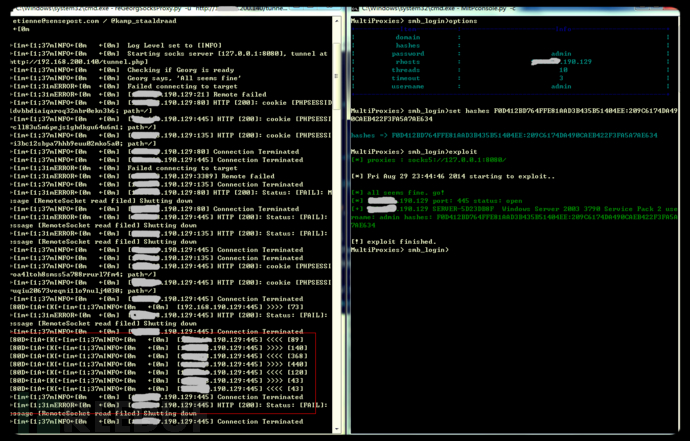Click the '[192.168.190.129:445] >>>> [73]' line

click(157, 307)
